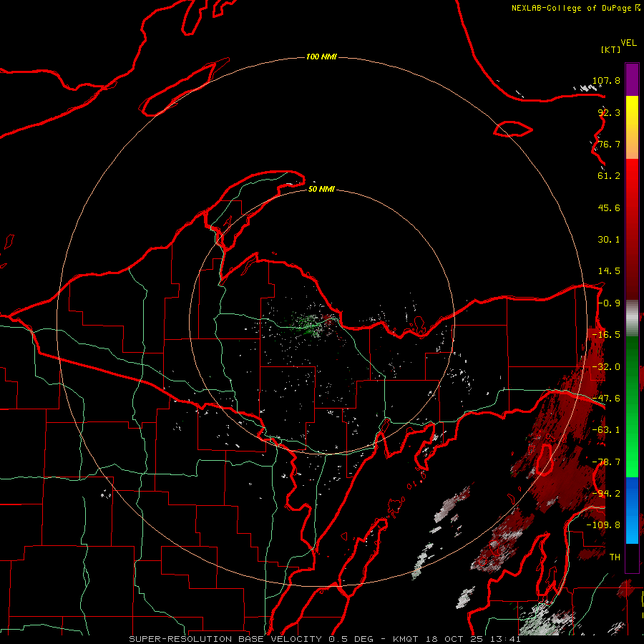Click the 76.7 value on velocity scale
644x644 pixels.
point(609,144)
